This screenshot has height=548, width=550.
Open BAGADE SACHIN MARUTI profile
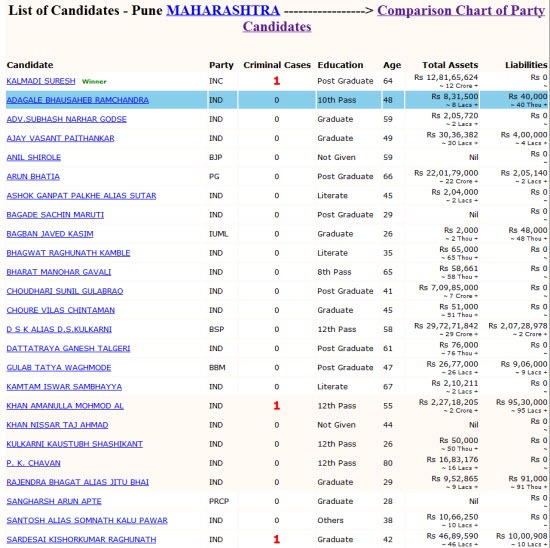pyautogui.click(x=55, y=215)
